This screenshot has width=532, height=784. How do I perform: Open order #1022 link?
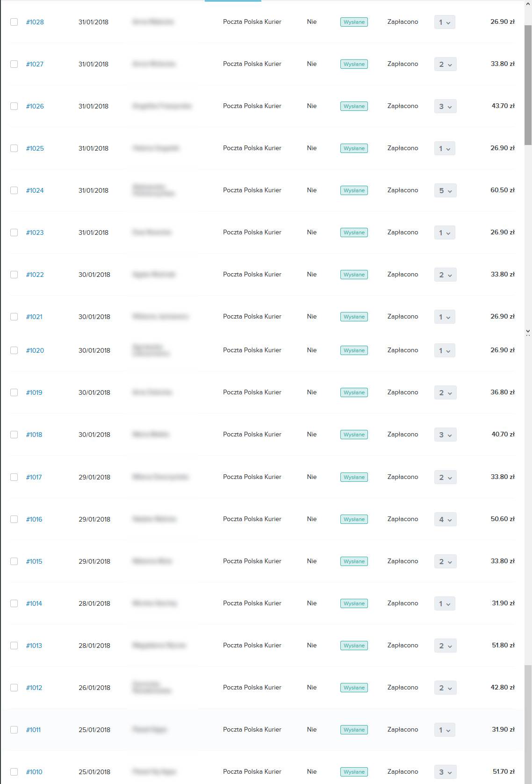coord(35,275)
